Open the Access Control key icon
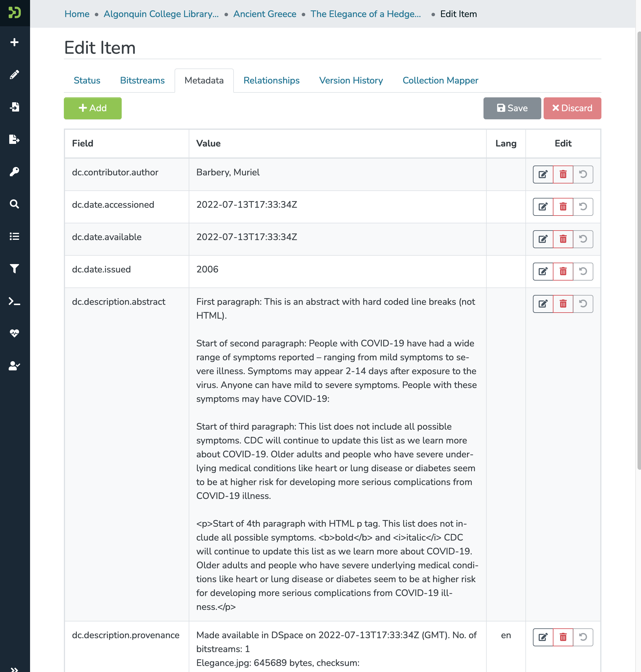This screenshot has height=672, width=641. [14, 172]
